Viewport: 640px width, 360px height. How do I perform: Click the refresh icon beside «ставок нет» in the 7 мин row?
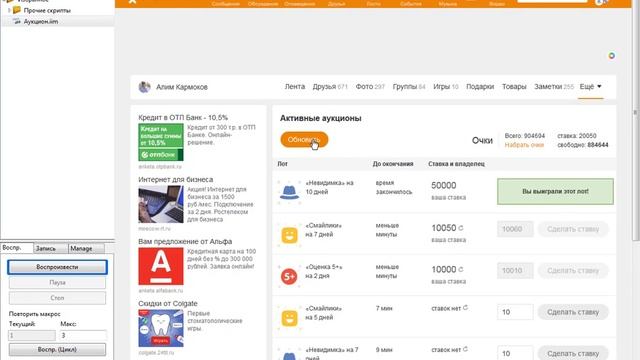click(465, 308)
